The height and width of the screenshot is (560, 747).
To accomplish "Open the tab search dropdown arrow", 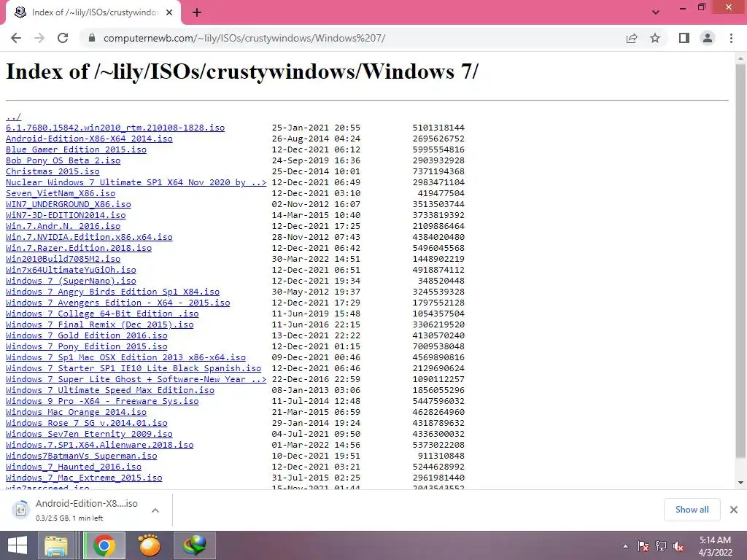I will [x=656, y=12].
